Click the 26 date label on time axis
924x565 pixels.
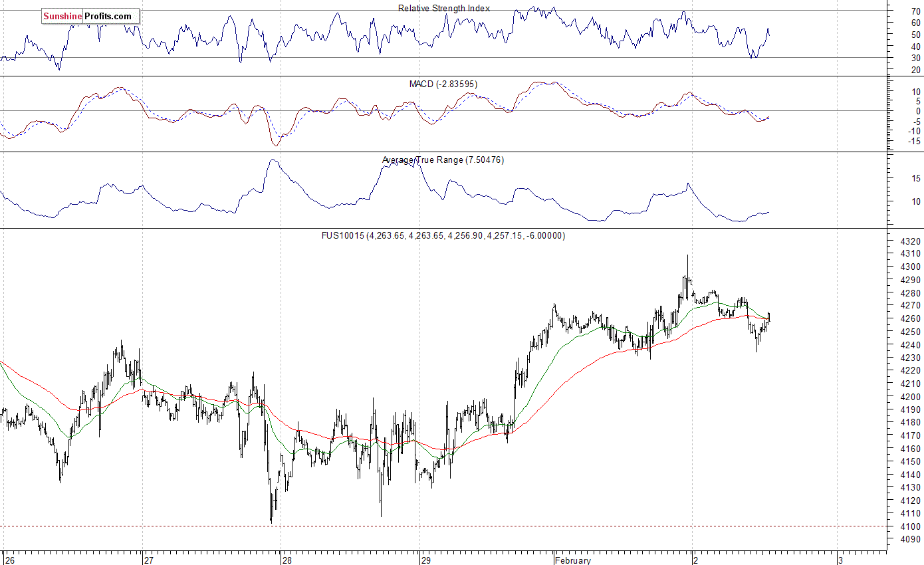point(9,560)
